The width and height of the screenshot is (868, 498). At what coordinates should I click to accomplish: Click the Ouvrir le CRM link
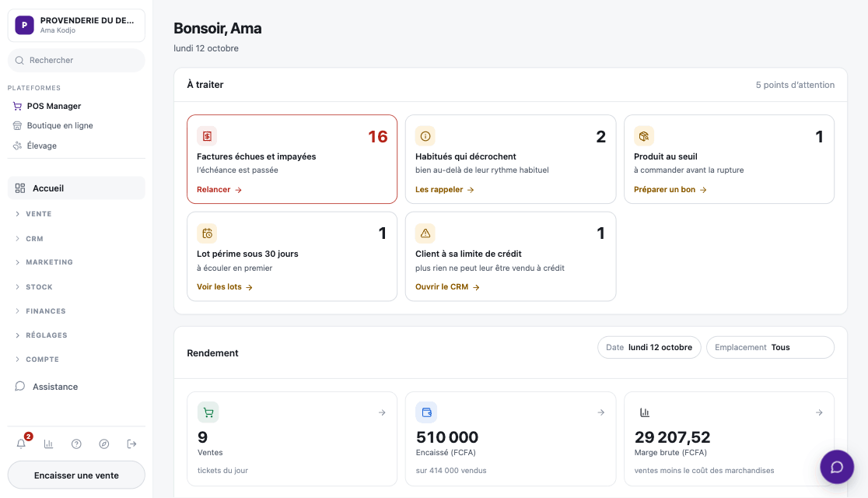click(x=447, y=287)
